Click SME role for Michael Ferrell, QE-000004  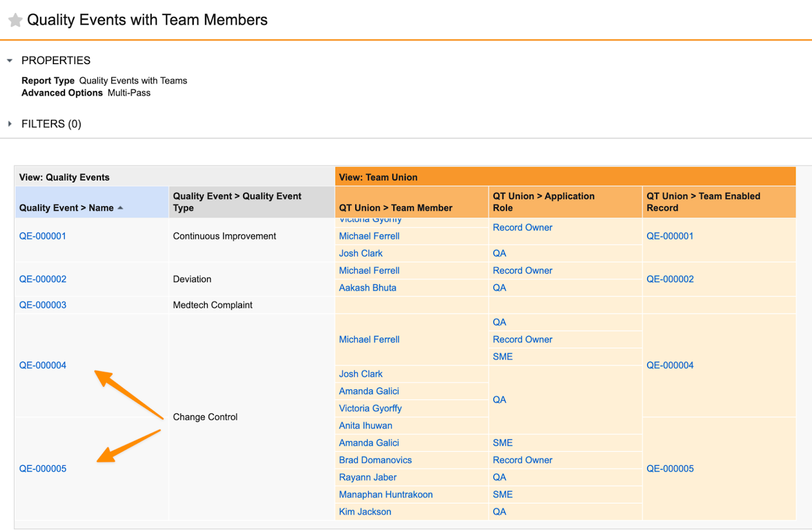tap(502, 357)
